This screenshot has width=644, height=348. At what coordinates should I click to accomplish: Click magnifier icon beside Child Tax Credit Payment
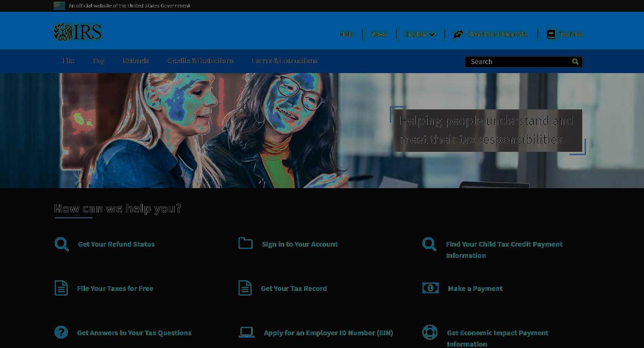click(x=429, y=244)
